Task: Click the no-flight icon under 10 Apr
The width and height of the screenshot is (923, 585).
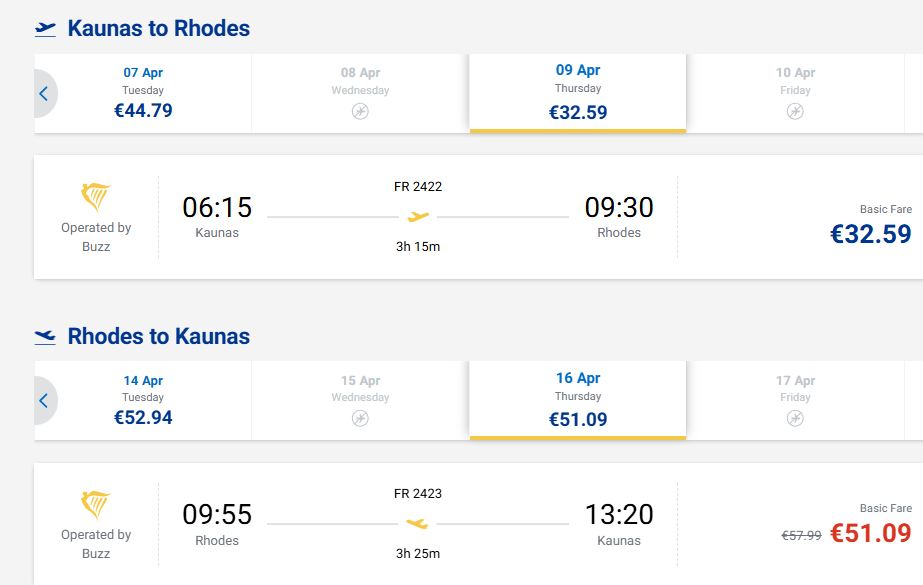Action: tap(795, 111)
